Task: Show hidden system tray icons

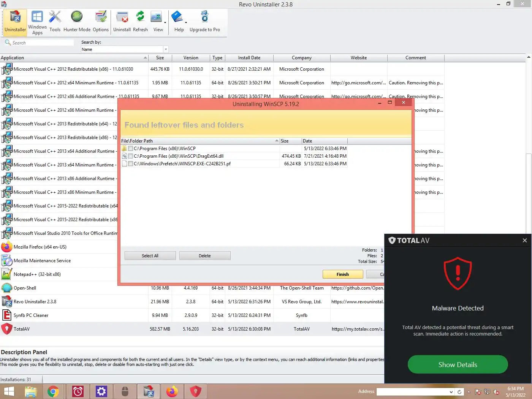Action: tap(469, 392)
